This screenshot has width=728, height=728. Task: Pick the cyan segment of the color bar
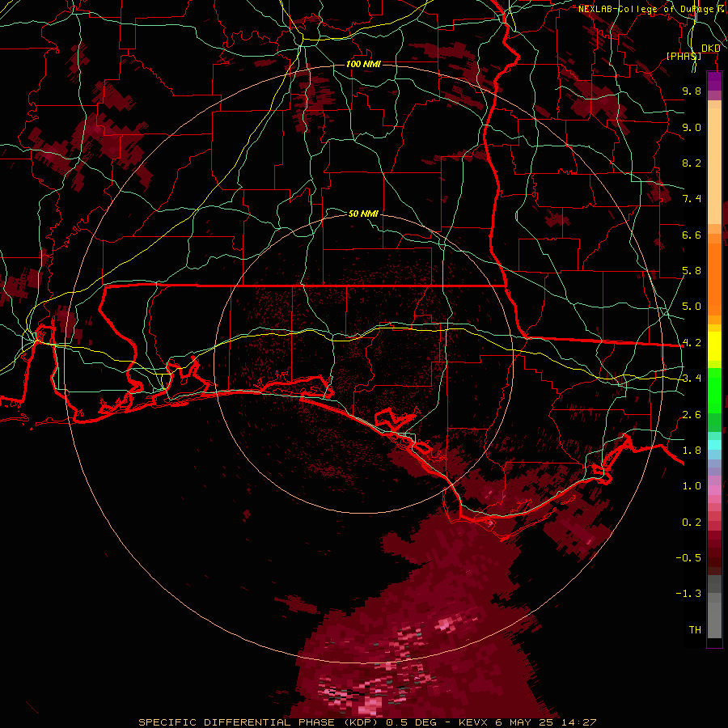pyautogui.click(x=714, y=445)
